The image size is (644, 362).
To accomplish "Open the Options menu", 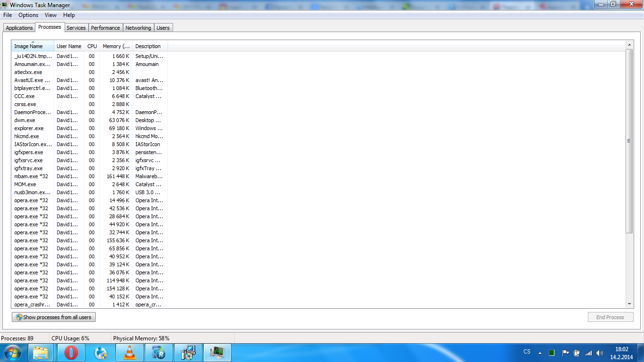I will click(x=28, y=15).
